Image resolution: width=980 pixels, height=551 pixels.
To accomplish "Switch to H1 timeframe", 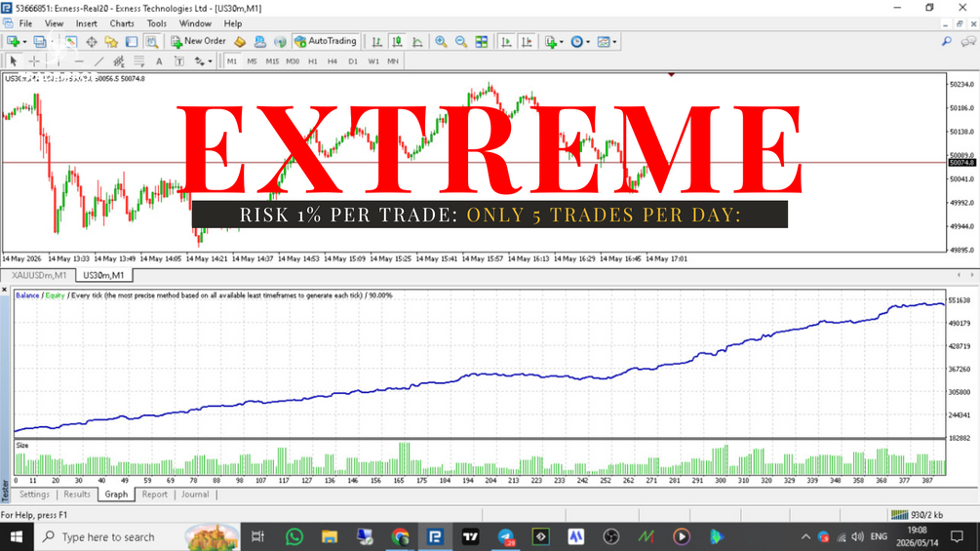I will pyautogui.click(x=312, y=61).
